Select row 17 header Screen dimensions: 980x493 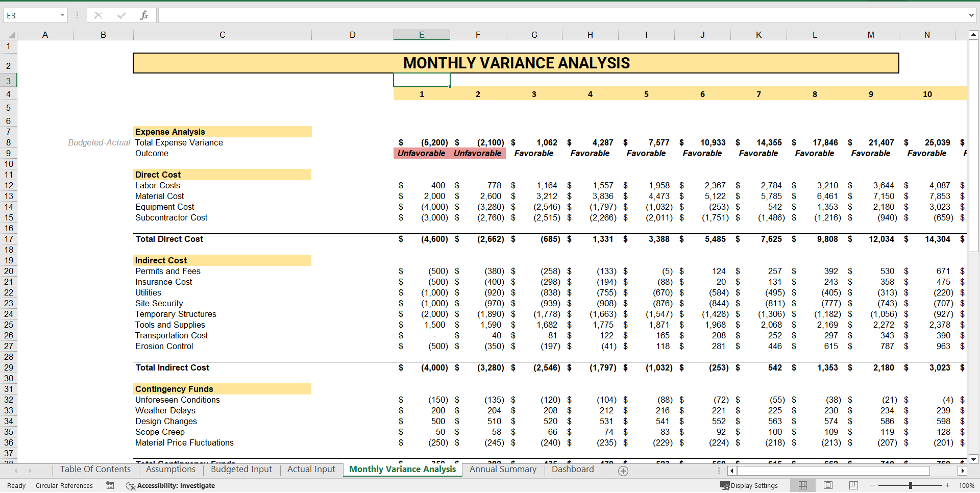[x=9, y=239]
